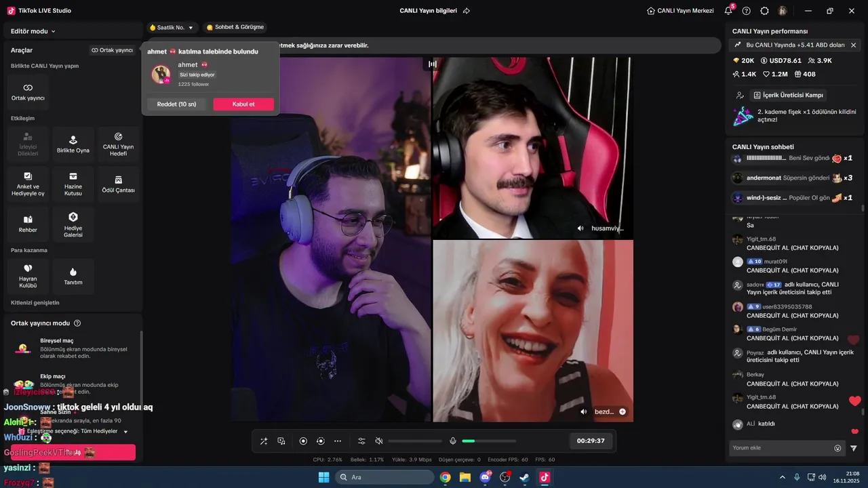Click the creator growth icon beside İçerik Üreticisi Kampı

pyautogui.click(x=740, y=96)
